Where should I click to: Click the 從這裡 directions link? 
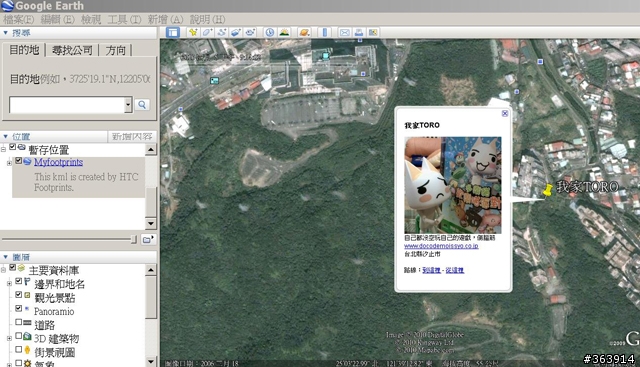point(455,270)
